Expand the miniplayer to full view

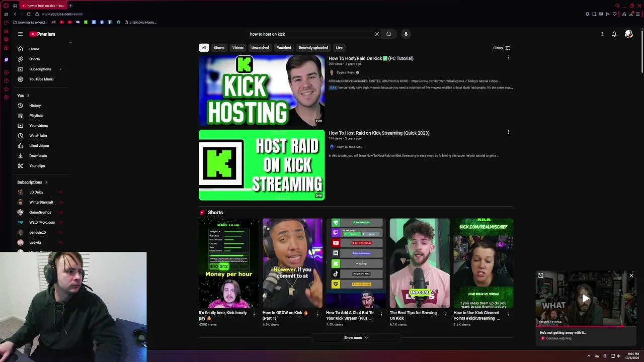click(541, 276)
